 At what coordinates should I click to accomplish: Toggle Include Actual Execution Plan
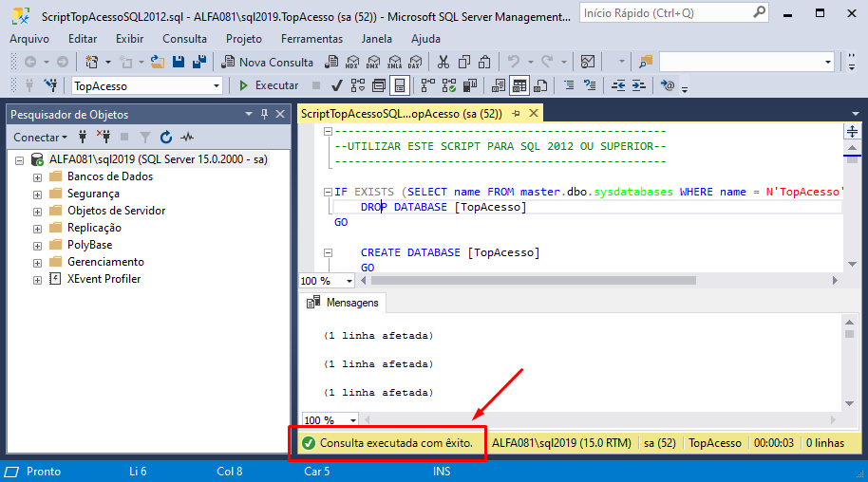click(x=427, y=85)
